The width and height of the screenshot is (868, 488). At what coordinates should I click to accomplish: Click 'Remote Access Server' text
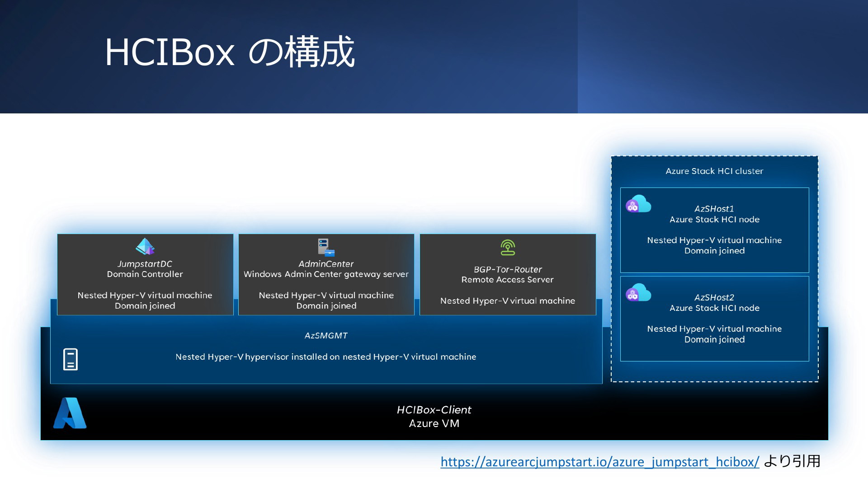click(507, 280)
